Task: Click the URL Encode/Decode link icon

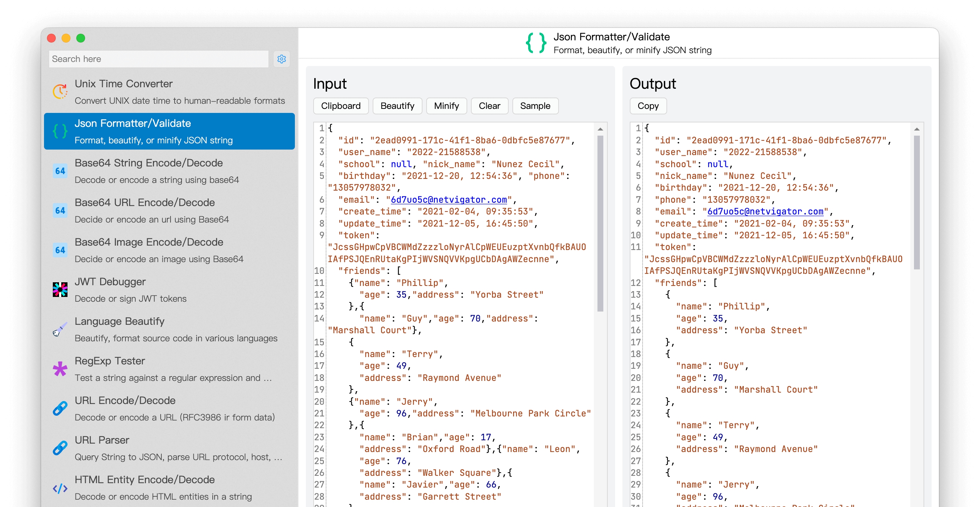Action: click(60, 408)
